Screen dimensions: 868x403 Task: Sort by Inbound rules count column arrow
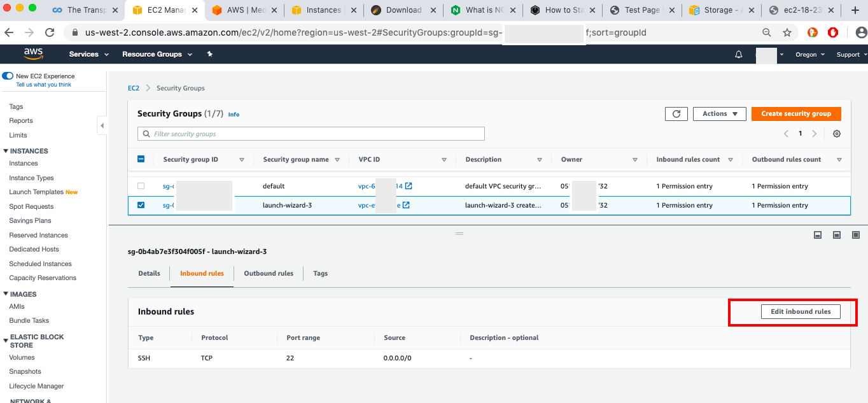[x=731, y=160]
